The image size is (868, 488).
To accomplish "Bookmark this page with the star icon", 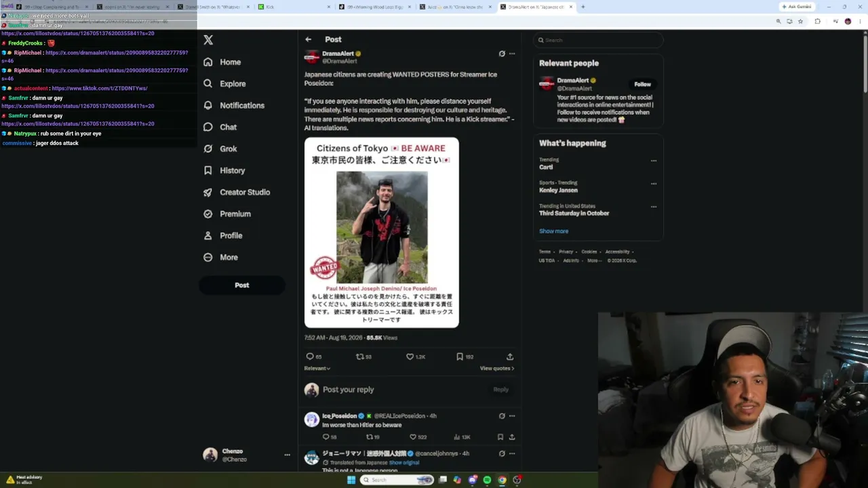I will click(x=800, y=21).
